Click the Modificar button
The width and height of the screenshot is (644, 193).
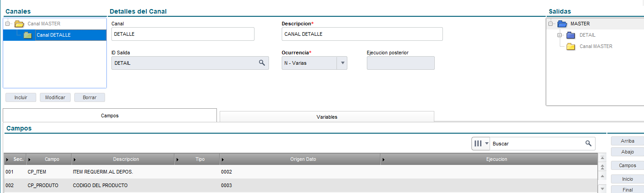55,97
